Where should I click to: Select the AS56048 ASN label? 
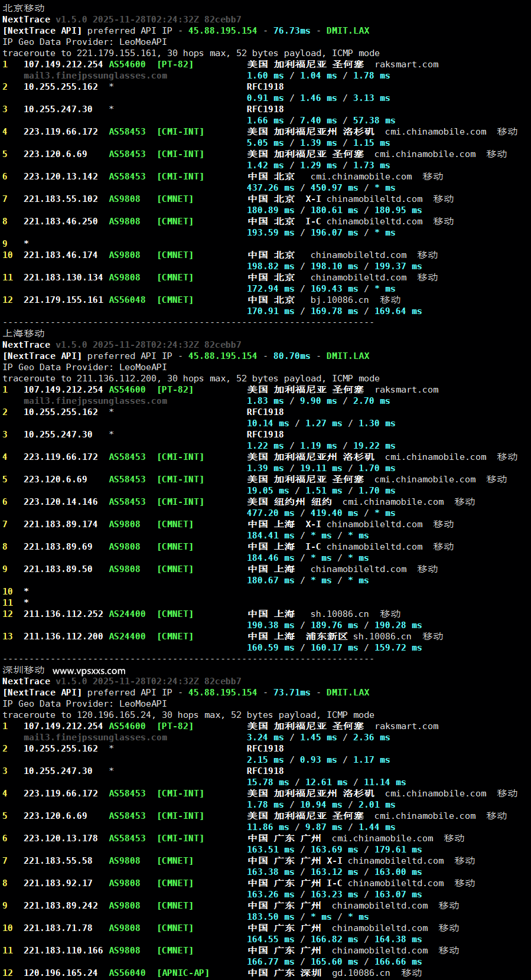point(127,300)
